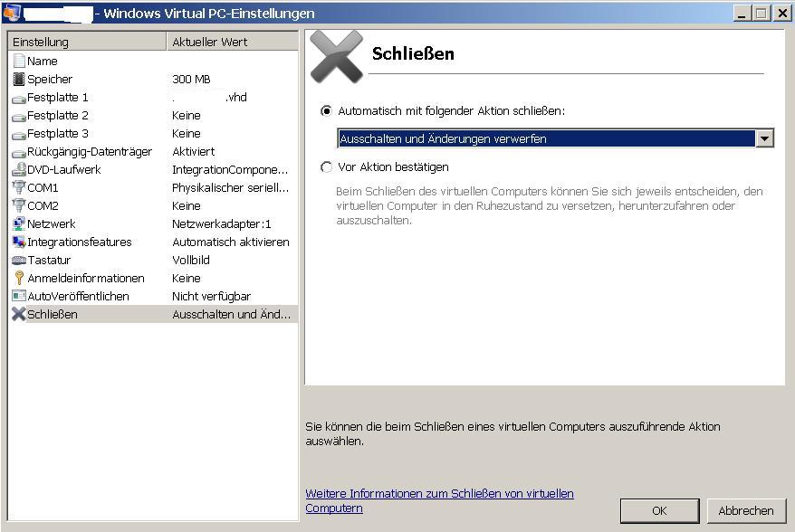Click the Schließen X icon in list
The width and height of the screenshot is (795, 532).
[19, 314]
